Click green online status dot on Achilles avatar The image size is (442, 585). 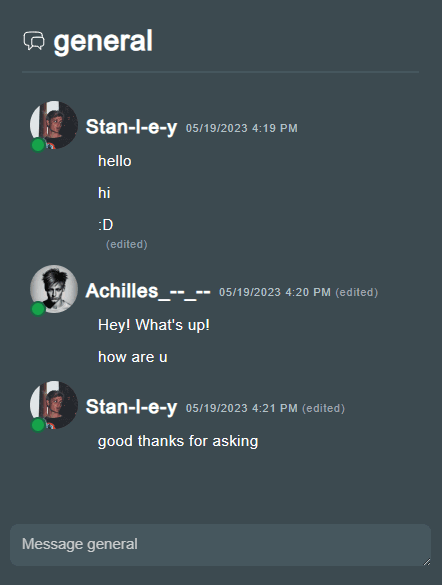(x=38, y=309)
